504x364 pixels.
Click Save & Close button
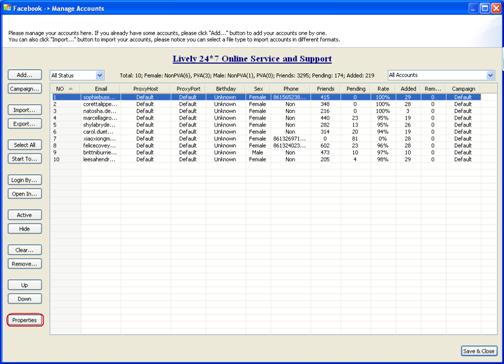pyautogui.click(x=479, y=351)
